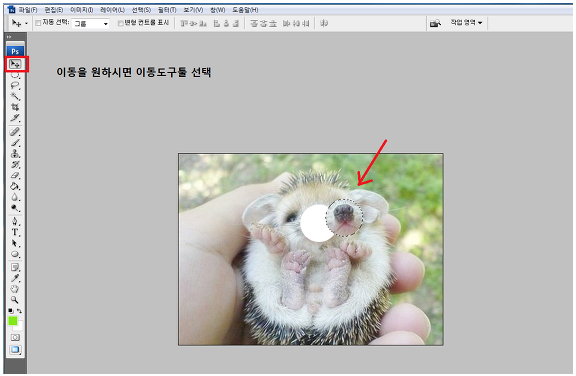Select the Eraser tool
Screen dimensions: 576x376
[15, 176]
